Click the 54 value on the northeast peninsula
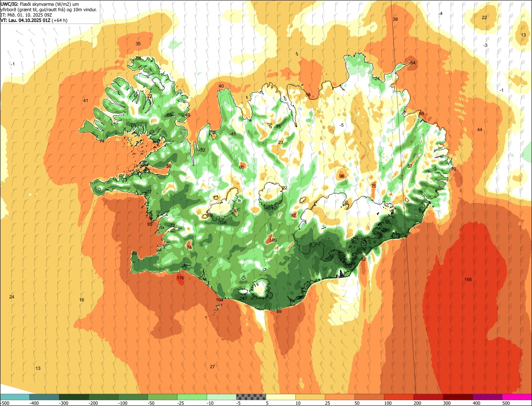 413,63
